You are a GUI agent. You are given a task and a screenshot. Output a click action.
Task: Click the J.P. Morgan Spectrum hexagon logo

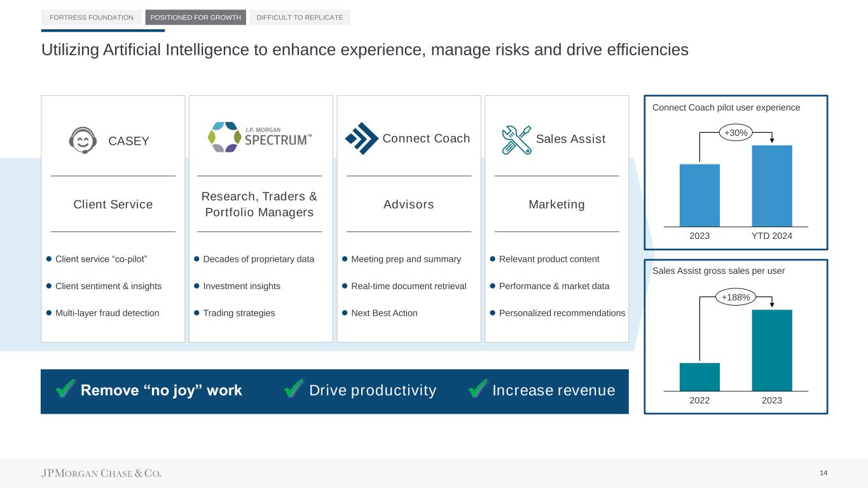pos(224,137)
